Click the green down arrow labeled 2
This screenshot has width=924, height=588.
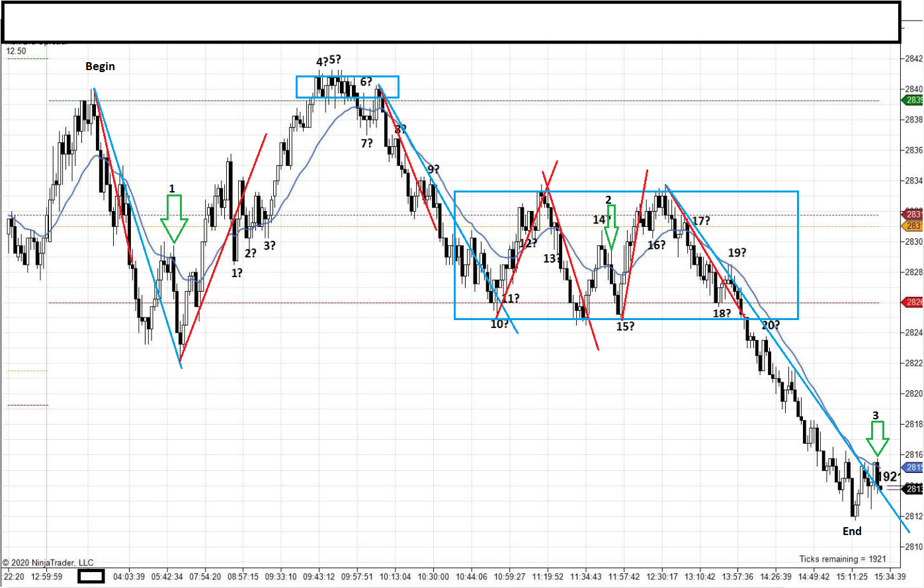[611, 227]
